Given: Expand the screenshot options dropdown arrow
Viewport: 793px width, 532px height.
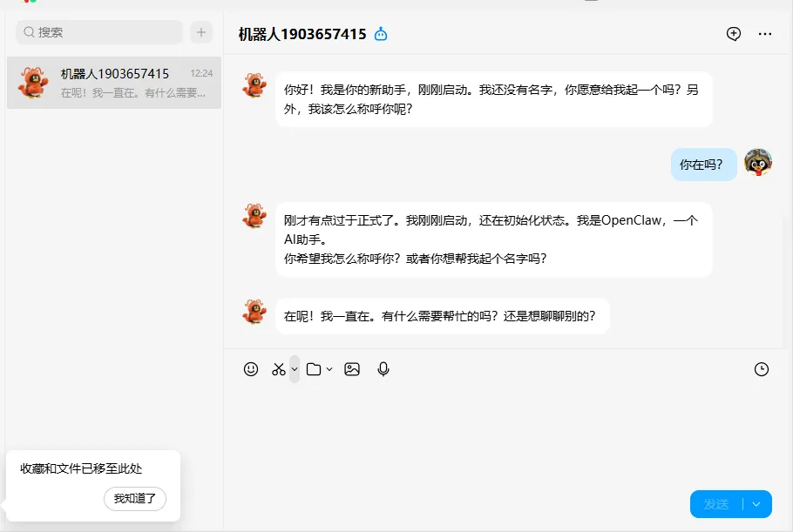Looking at the screenshot, I should point(295,369).
